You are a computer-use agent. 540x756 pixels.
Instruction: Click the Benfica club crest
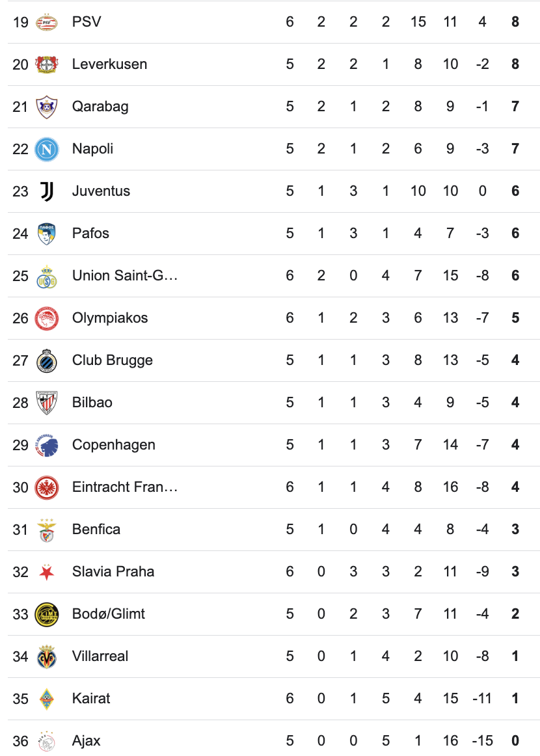tap(46, 530)
